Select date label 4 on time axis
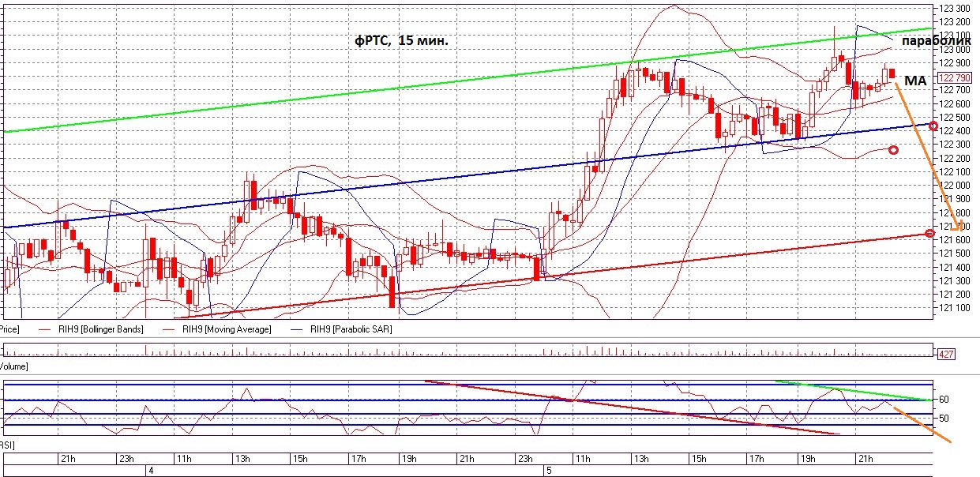This screenshot has height=477, width=980. pos(152,470)
